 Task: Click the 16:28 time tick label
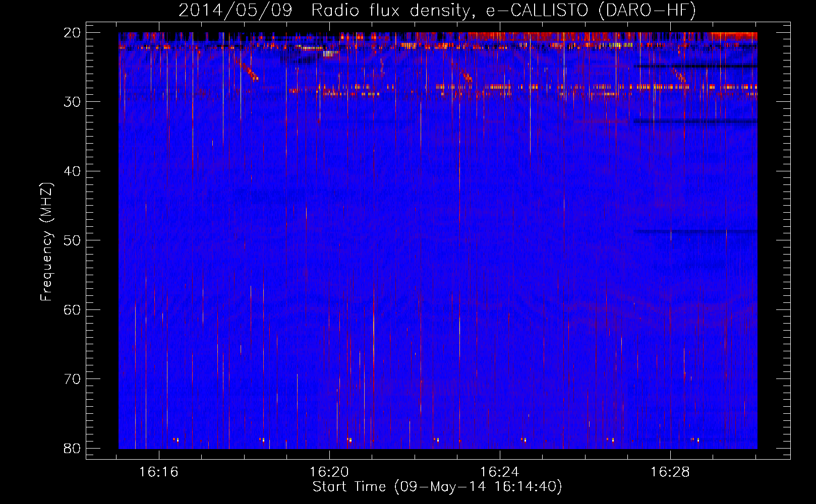point(670,472)
